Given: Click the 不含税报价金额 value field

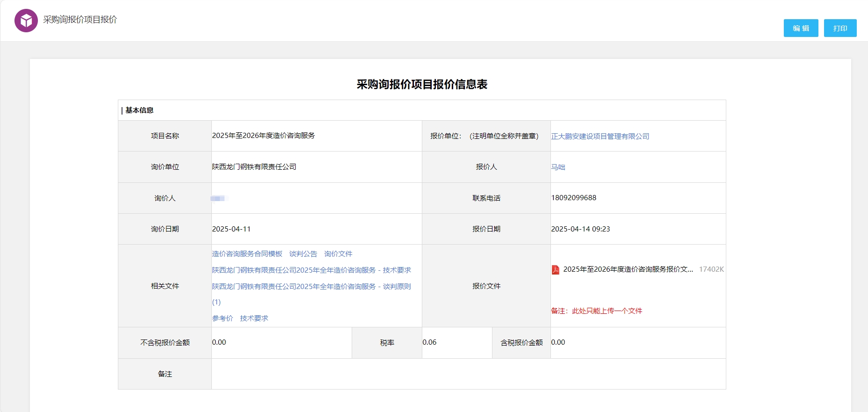Looking at the screenshot, I should click(281, 343).
